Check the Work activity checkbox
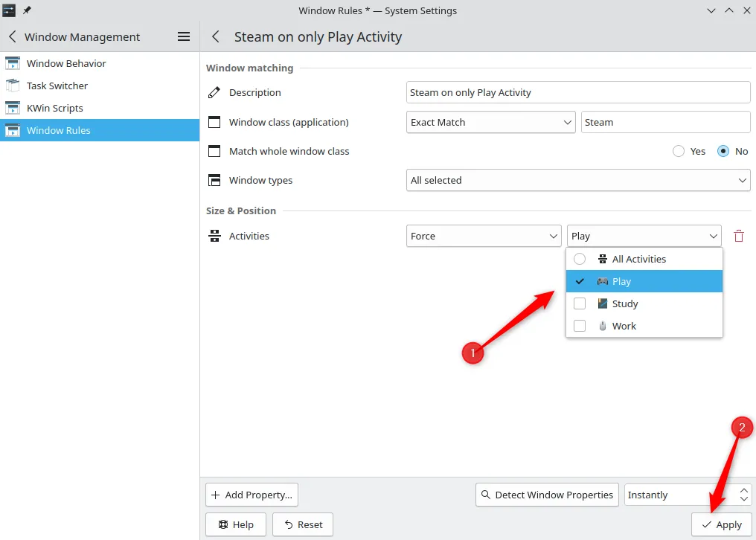Screen dimensions: 756x540 580,326
